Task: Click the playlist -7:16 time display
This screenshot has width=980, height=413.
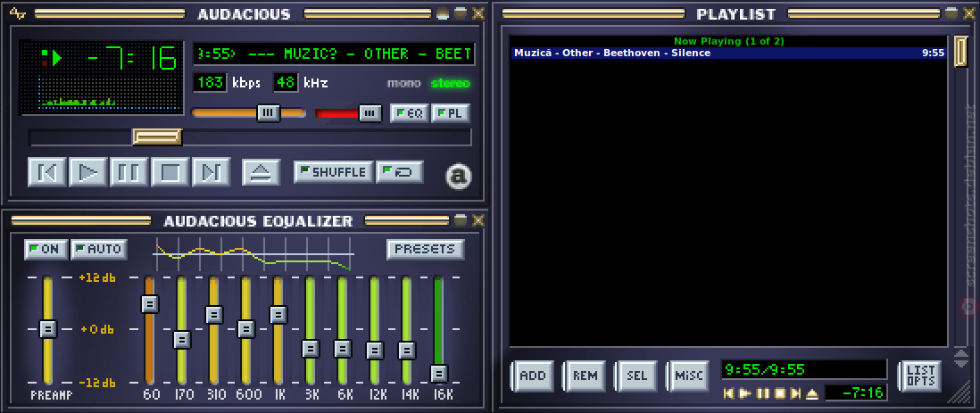Action: click(x=856, y=393)
